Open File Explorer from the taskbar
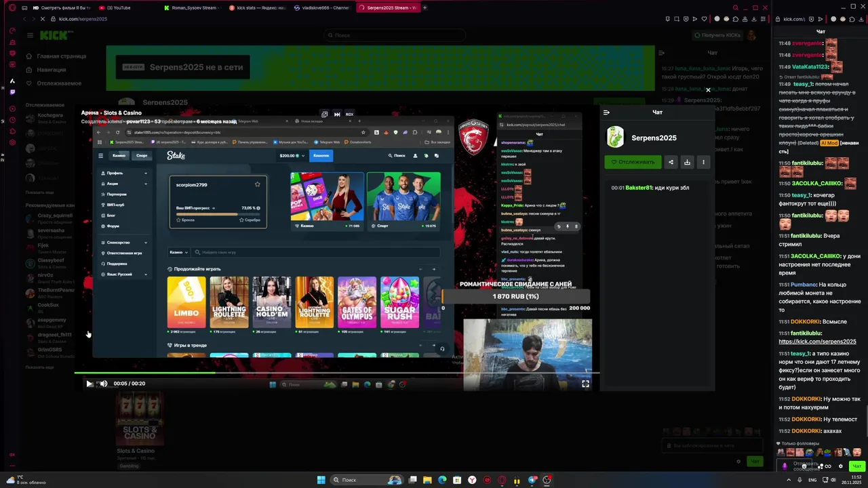This screenshot has height=488, width=868. point(427,480)
